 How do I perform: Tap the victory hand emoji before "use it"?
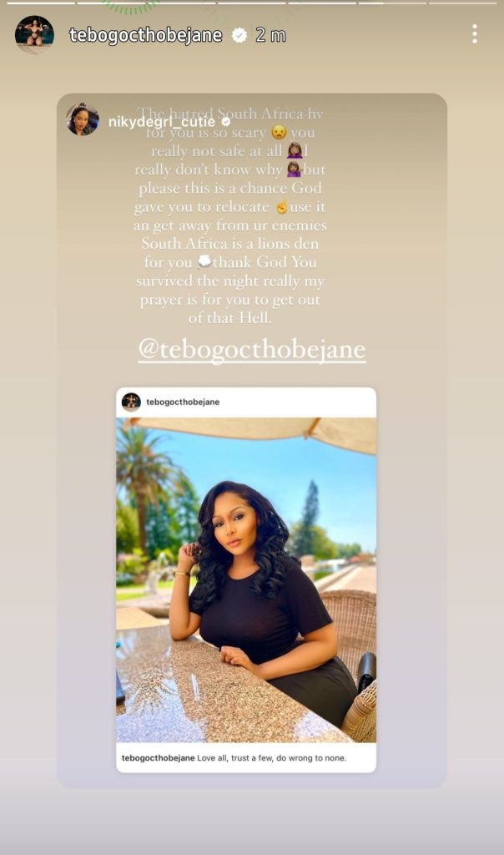[x=281, y=207]
